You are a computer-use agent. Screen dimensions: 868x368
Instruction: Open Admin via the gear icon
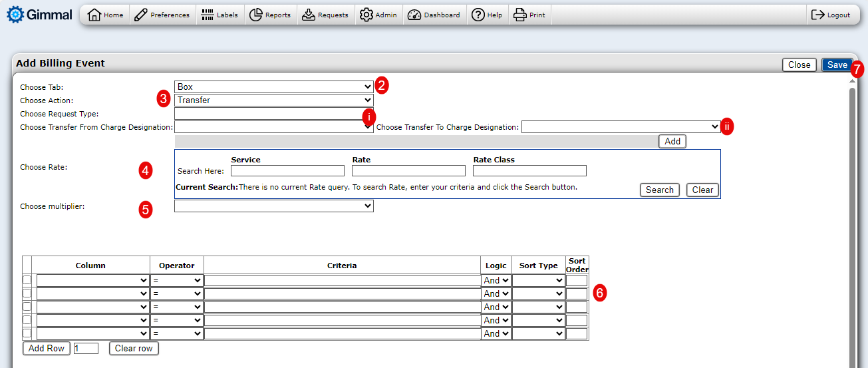(366, 15)
